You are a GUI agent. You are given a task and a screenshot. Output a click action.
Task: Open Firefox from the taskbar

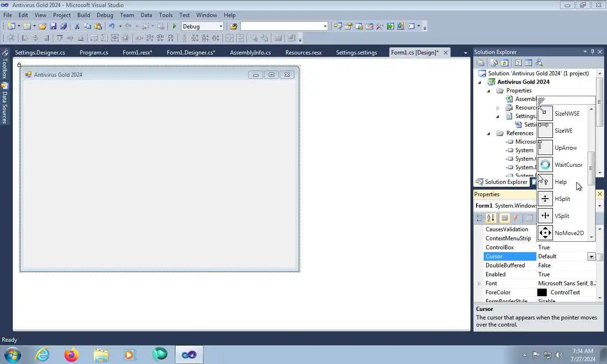72,355
